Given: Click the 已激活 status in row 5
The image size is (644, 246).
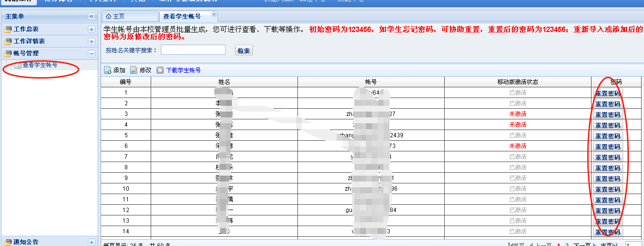Looking at the screenshot, I should [x=518, y=135].
